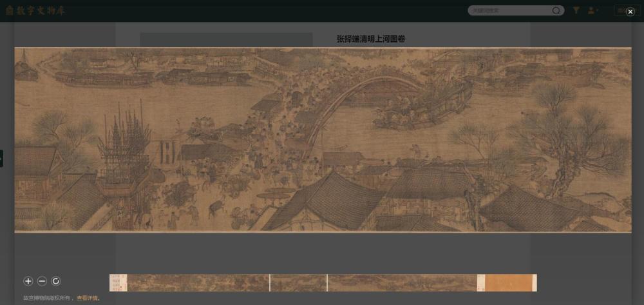
Task: Jump to the scroll's left inscription end in navigator
Action: [118, 283]
